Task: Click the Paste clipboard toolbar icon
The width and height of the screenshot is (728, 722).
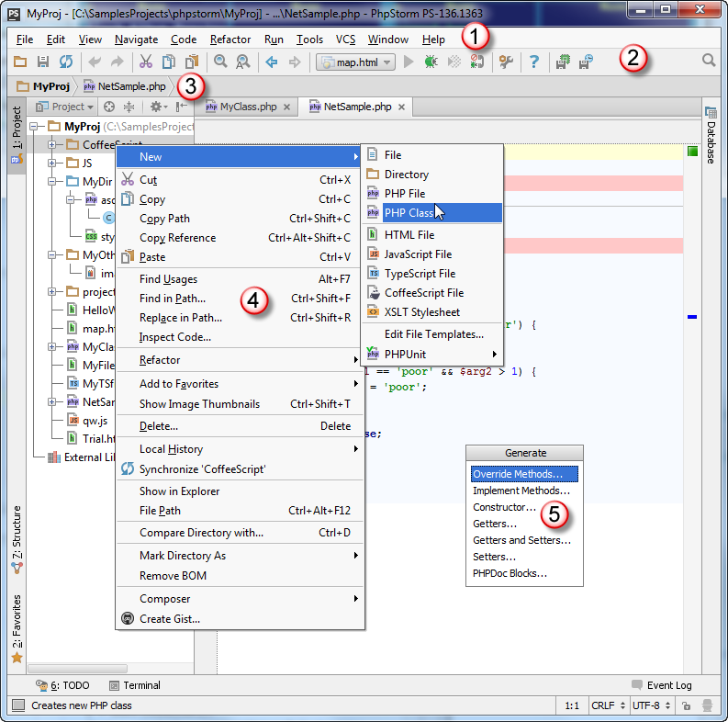Action: [192, 62]
